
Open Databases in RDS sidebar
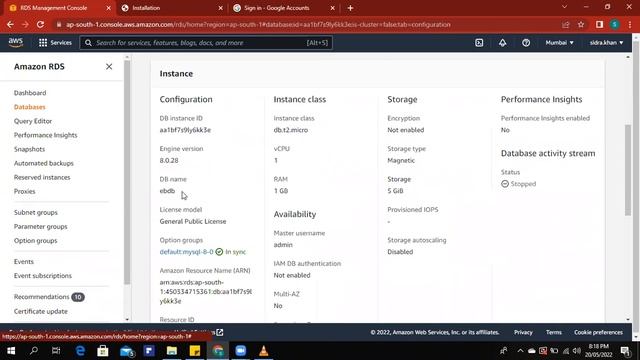tap(29, 107)
